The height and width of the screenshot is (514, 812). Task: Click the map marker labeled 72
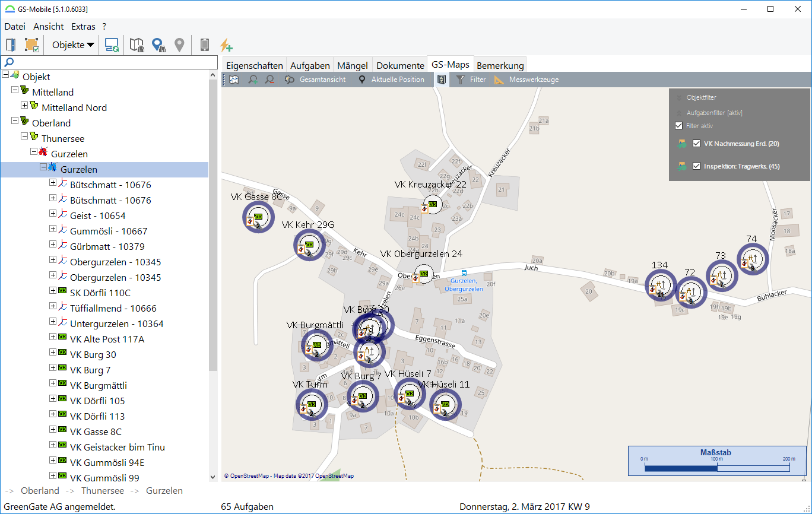coord(690,292)
